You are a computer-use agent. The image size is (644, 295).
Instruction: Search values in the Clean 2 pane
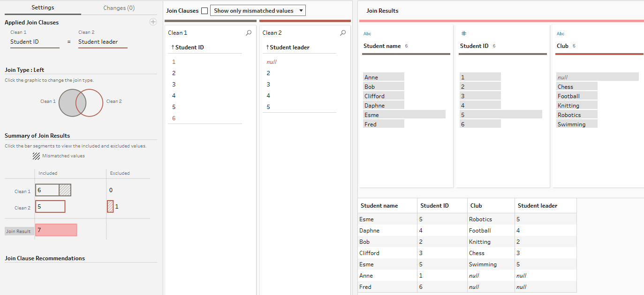tap(343, 33)
